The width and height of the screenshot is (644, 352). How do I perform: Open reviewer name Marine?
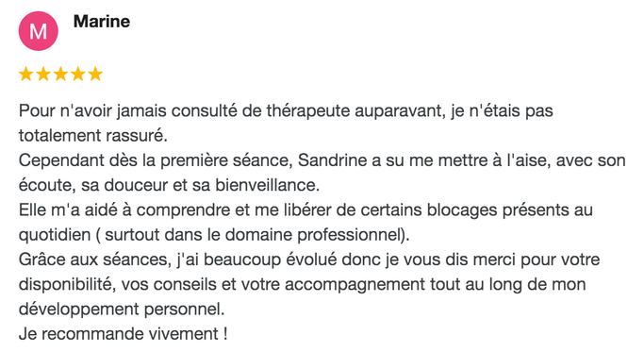coord(102,22)
